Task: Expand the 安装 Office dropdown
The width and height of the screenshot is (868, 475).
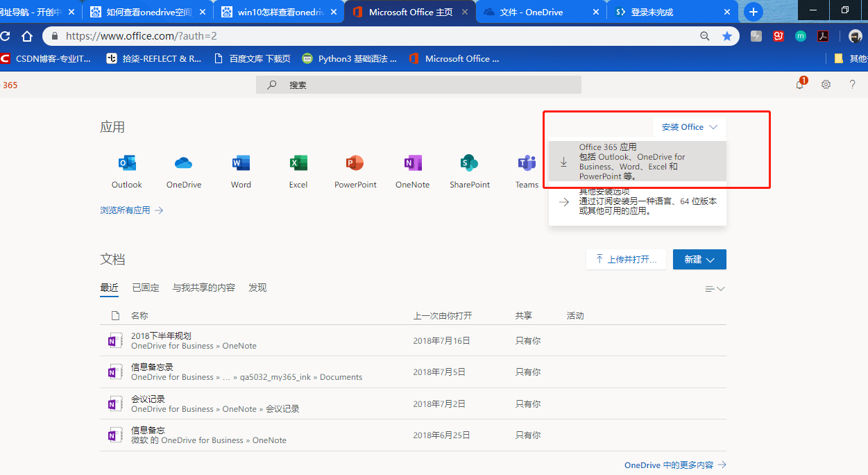Action: [689, 126]
